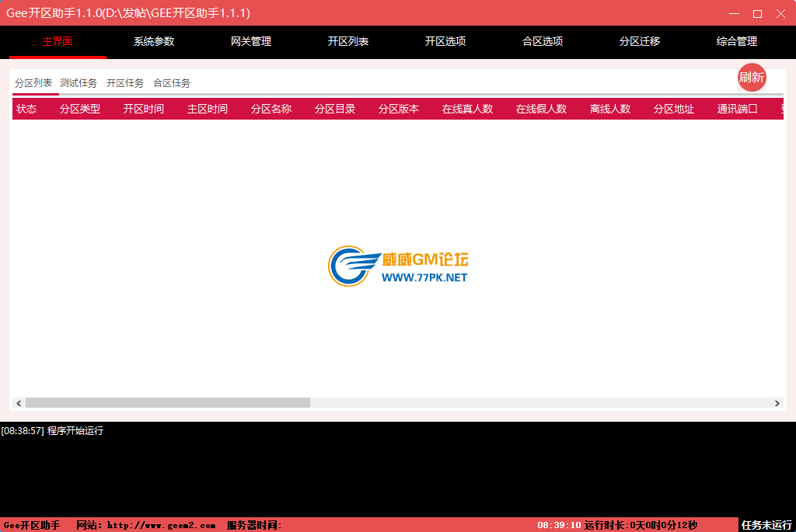Click the horizontal scrollbar thumb
The height and width of the screenshot is (532, 796).
[x=168, y=403]
